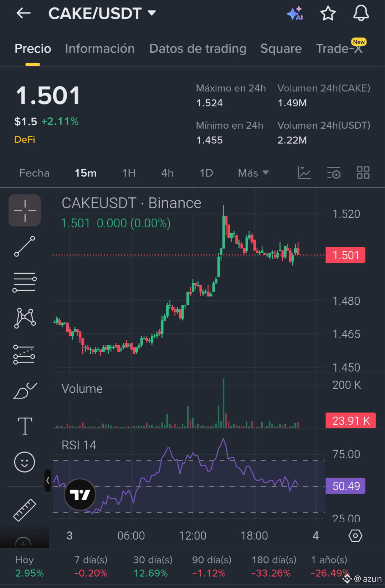Open the grid layout icon
Screen dimensions: 385x588
tap(363, 173)
